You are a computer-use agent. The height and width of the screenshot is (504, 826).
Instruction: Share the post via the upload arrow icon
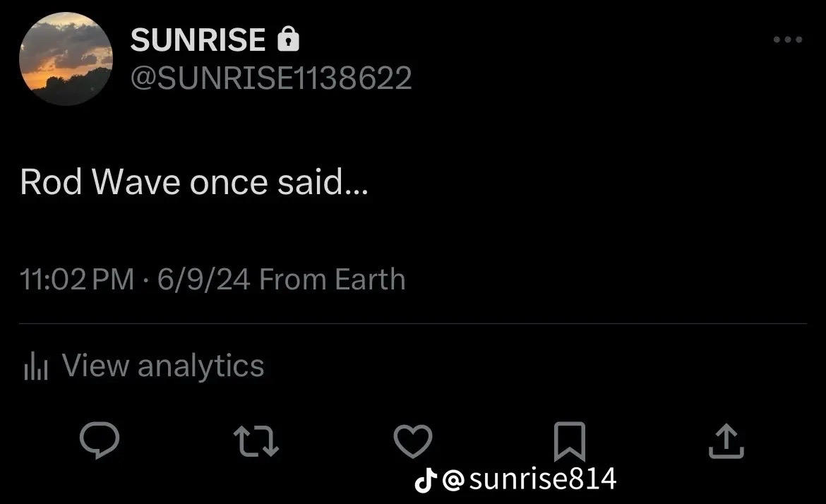(x=726, y=441)
